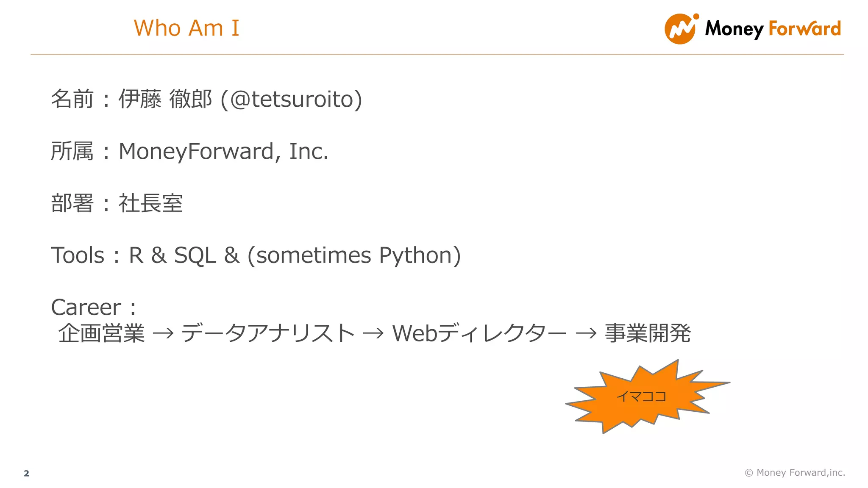868x488 pixels.
Task: Click the @tetsuroito handle
Action: 292,99
